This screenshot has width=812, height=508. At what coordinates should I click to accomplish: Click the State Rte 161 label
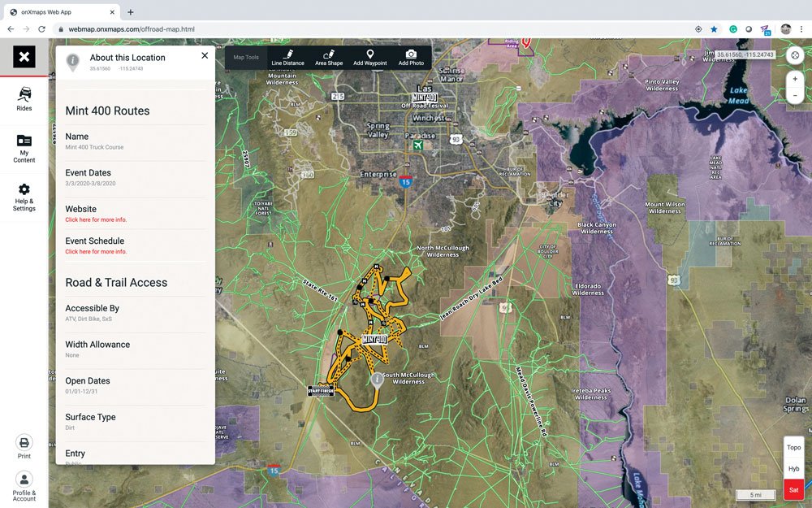[320, 290]
